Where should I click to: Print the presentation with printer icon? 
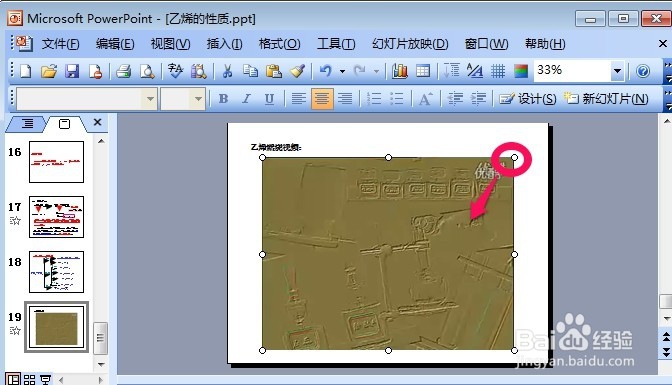(123, 71)
